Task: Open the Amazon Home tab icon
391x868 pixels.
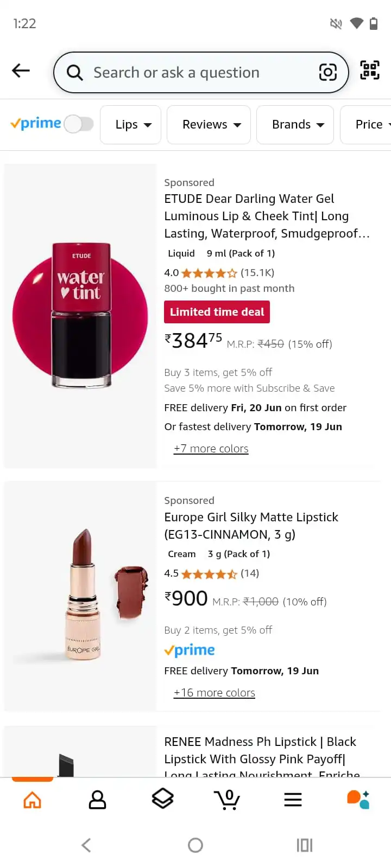Action: [x=32, y=799]
